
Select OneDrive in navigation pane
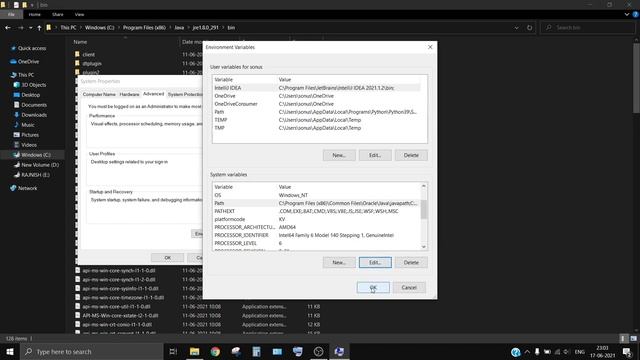pyautogui.click(x=28, y=62)
